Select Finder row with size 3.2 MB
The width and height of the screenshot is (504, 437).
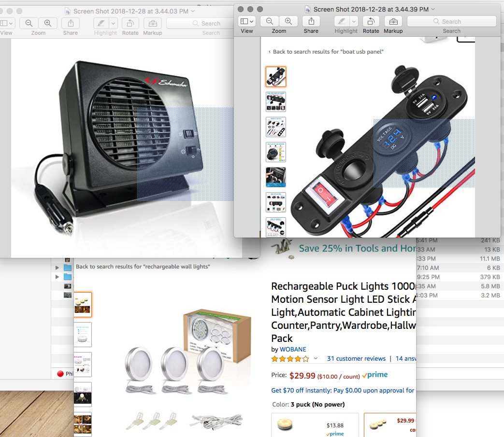point(460,295)
